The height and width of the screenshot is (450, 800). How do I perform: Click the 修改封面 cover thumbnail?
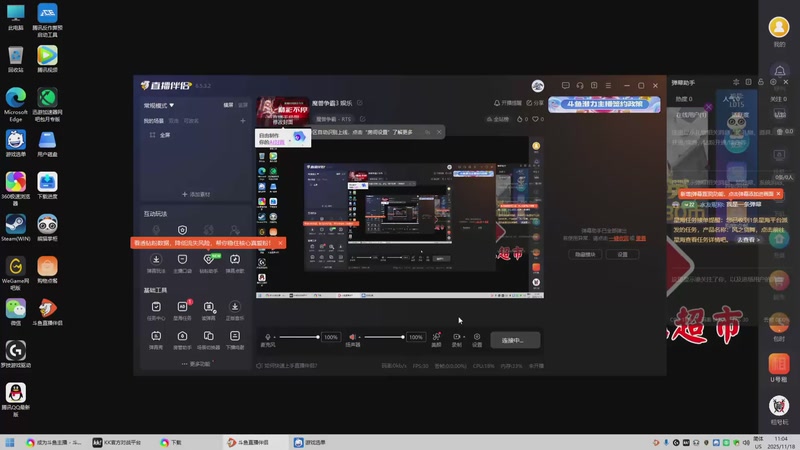click(x=283, y=112)
